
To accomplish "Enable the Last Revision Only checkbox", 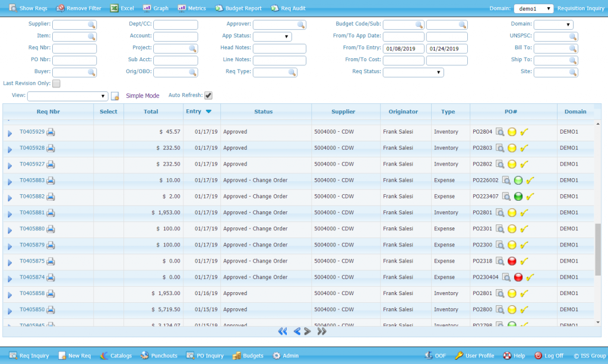I will click(56, 83).
